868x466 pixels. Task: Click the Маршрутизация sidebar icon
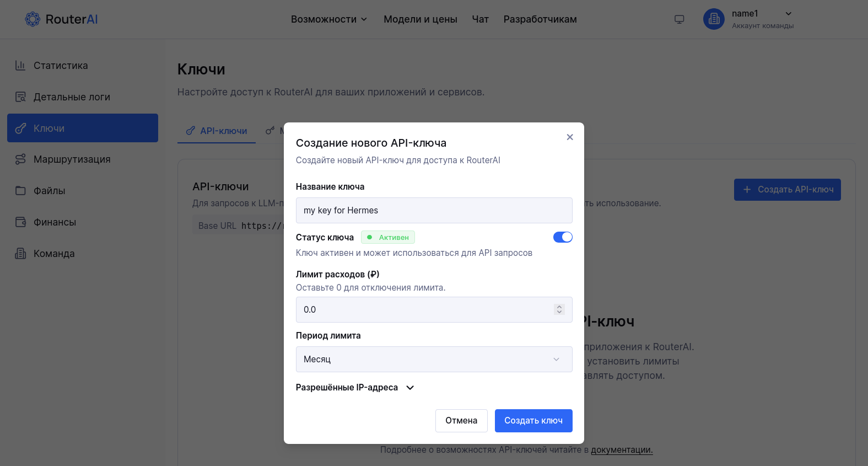(x=20, y=159)
